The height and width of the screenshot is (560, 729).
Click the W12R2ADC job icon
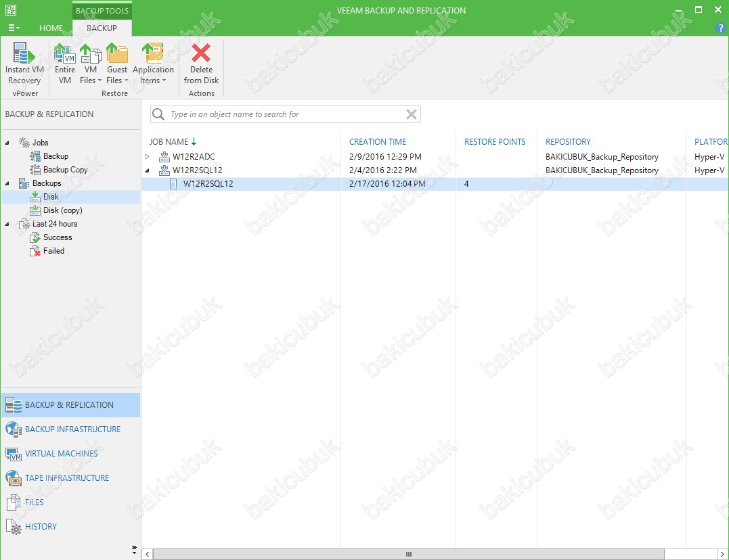[164, 157]
